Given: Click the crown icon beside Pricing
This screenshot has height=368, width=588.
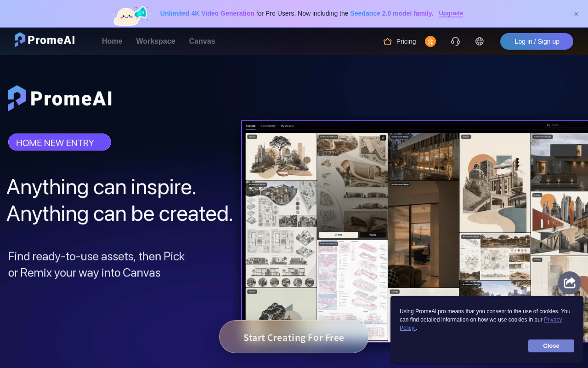Looking at the screenshot, I should pos(388,41).
